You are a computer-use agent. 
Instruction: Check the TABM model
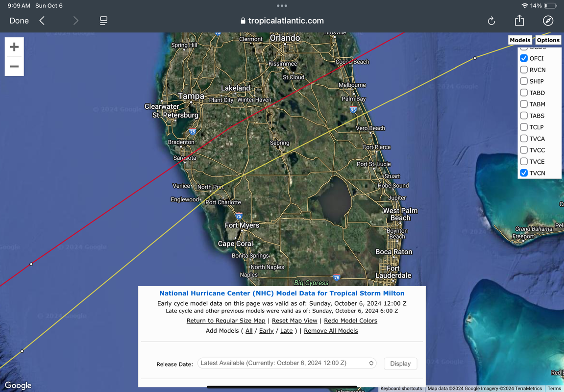pyautogui.click(x=524, y=104)
